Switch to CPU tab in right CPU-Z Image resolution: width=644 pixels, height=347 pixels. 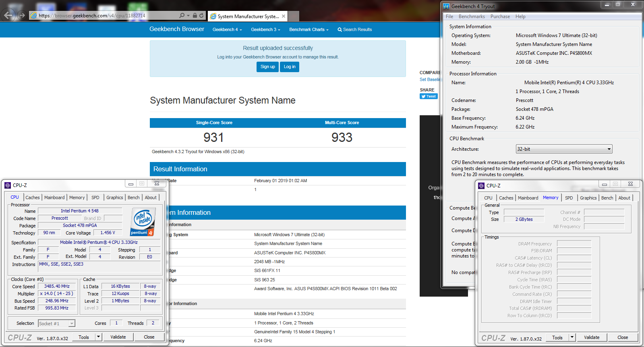488,198
